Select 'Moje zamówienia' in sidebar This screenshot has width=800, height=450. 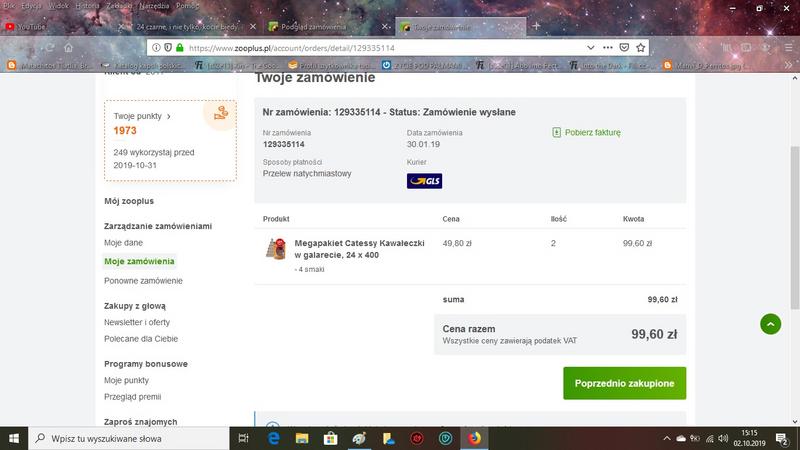[139, 261]
